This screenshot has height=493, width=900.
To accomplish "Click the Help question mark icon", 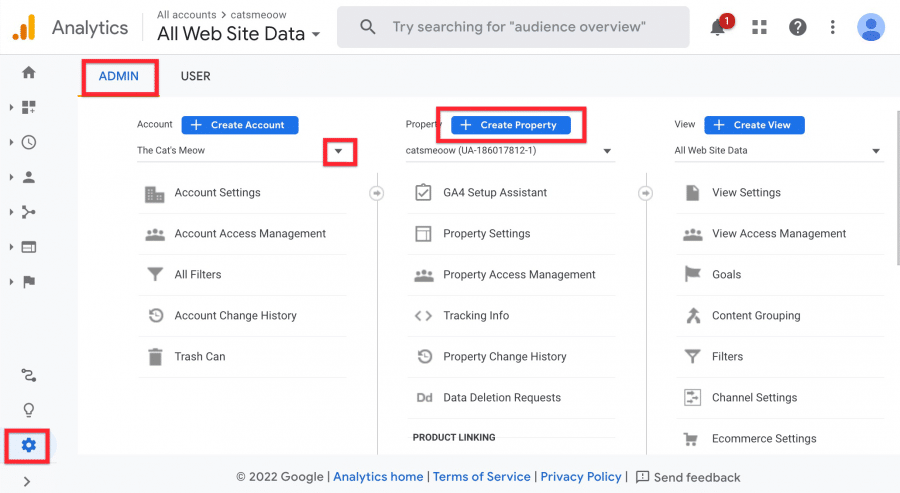I will tap(797, 27).
